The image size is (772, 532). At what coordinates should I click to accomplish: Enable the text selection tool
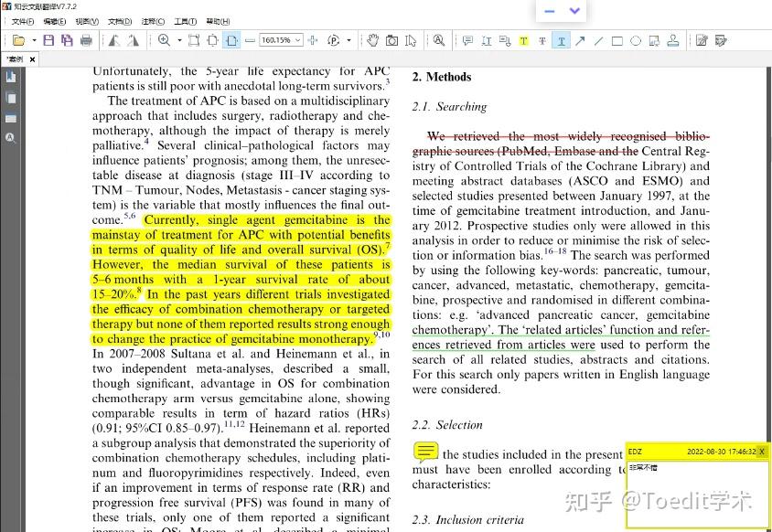[412, 40]
